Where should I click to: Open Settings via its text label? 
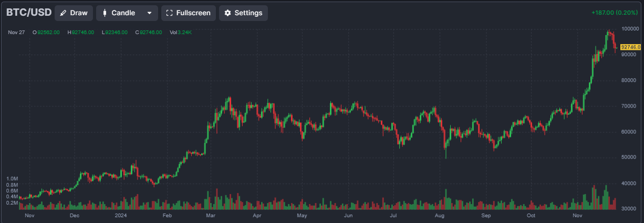coord(248,13)
